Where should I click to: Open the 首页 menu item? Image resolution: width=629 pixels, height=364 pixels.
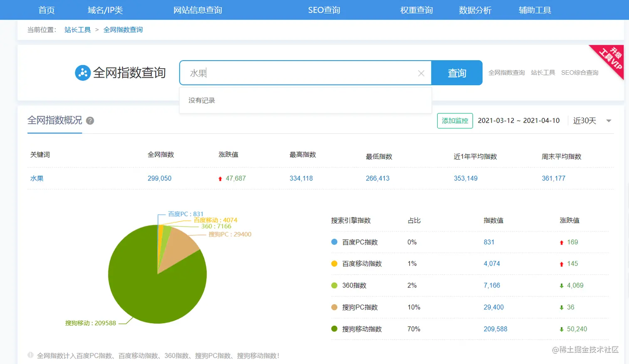tap(47, 10)
